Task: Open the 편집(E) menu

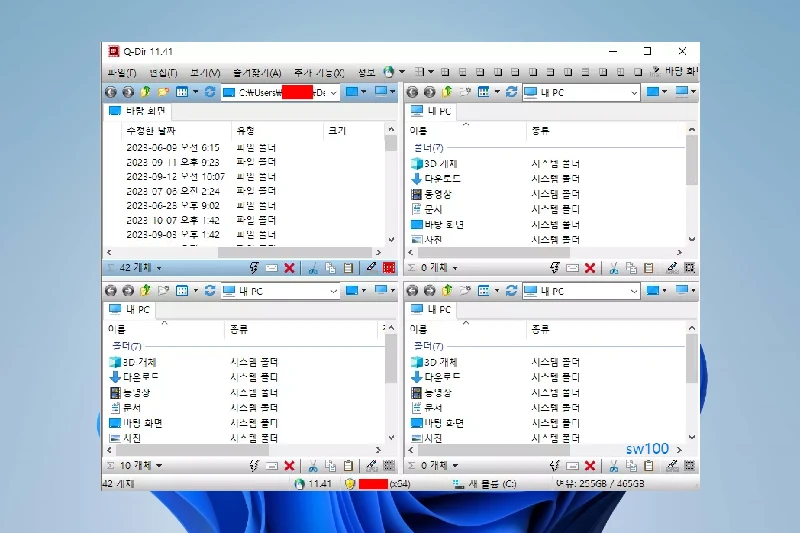Action: pyautogui.click(x=163, y=72)
